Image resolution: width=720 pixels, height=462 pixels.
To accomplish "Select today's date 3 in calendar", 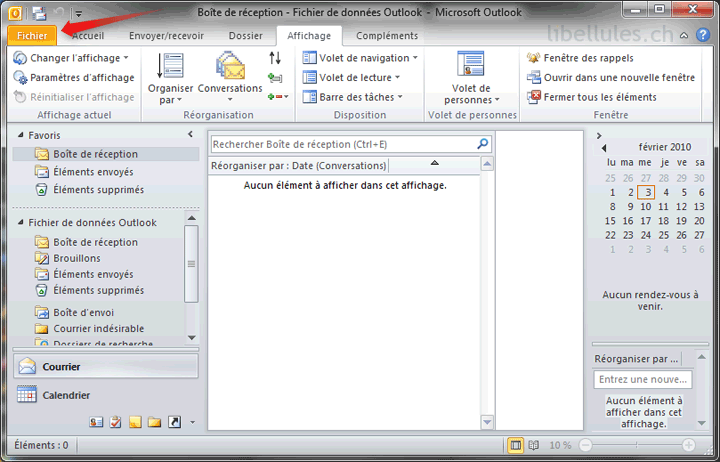I will click(x=646, y=192).
